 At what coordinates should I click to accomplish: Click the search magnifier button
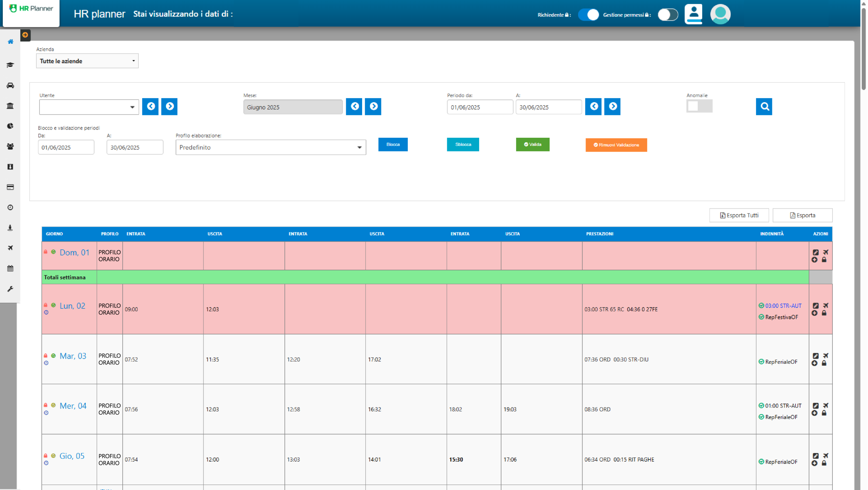[x=764, y=107]
